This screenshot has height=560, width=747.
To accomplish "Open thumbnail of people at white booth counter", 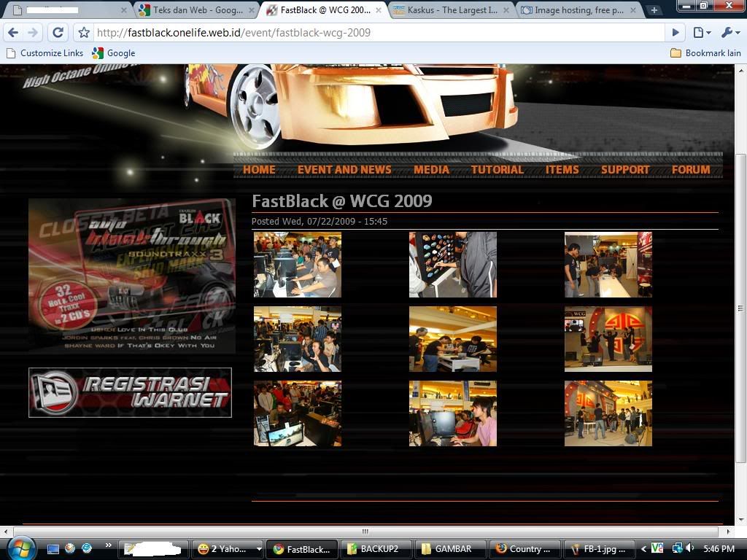I will pos(608,265).
